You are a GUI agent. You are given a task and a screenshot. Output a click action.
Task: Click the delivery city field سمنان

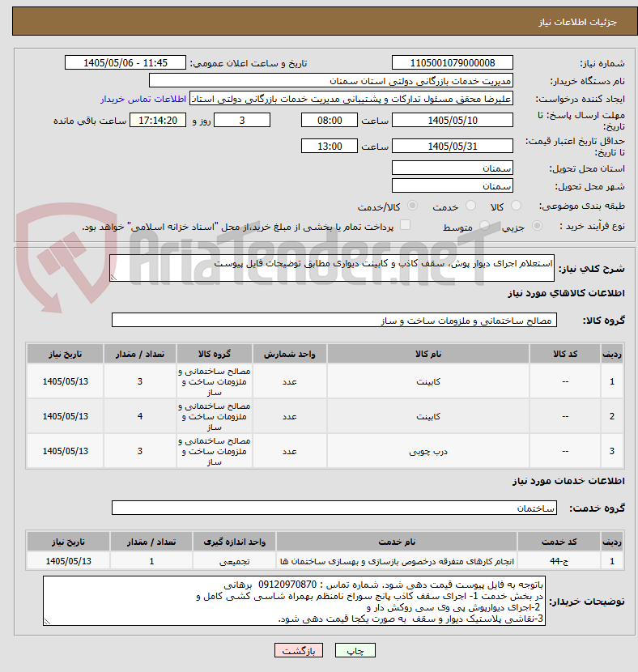point(453,185)
